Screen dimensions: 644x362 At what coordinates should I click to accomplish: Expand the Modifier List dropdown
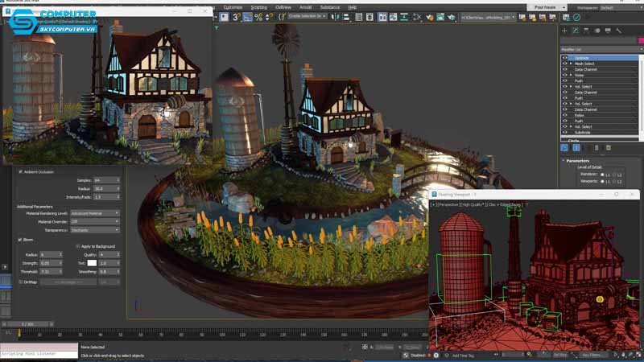click(x=601, y=49)
